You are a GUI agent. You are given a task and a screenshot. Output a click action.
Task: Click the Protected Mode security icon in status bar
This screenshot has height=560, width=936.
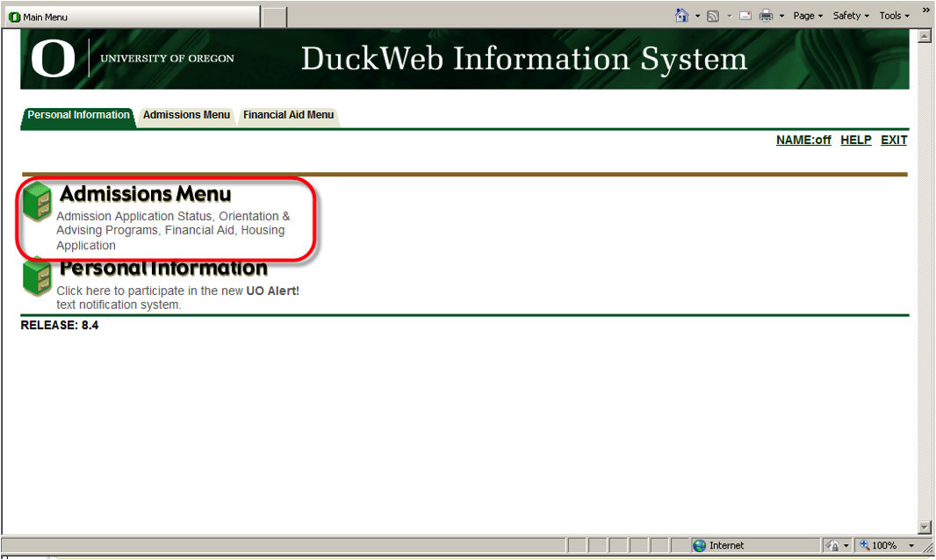click(x=832, y=545)
